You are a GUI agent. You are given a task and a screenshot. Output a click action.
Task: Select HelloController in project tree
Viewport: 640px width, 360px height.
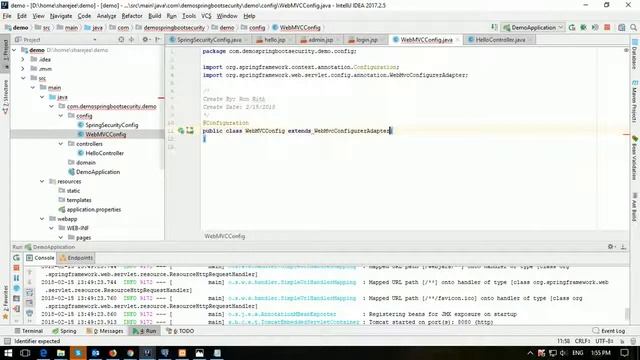[104, 153]
